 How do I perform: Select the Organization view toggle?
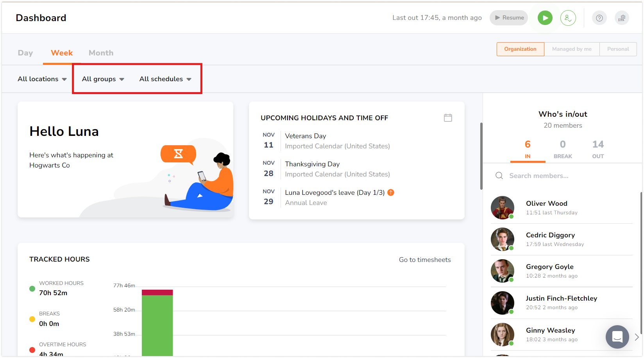pos(520,49)
